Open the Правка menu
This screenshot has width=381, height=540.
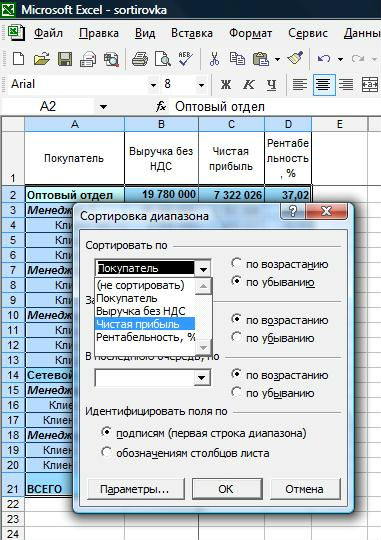point(99,33)
